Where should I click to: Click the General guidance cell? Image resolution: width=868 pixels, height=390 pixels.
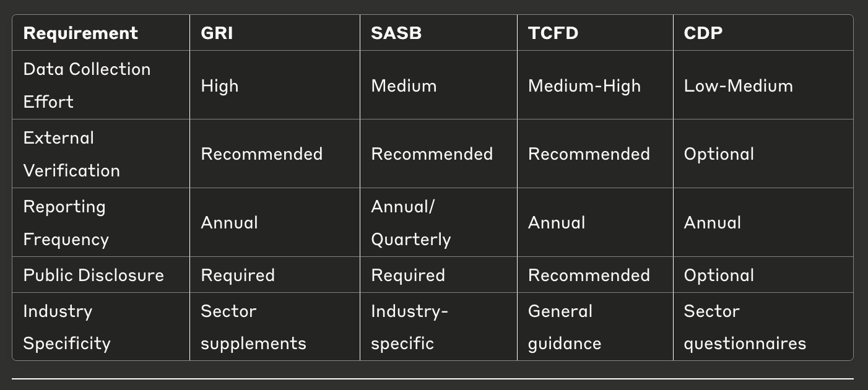(565, 327)
